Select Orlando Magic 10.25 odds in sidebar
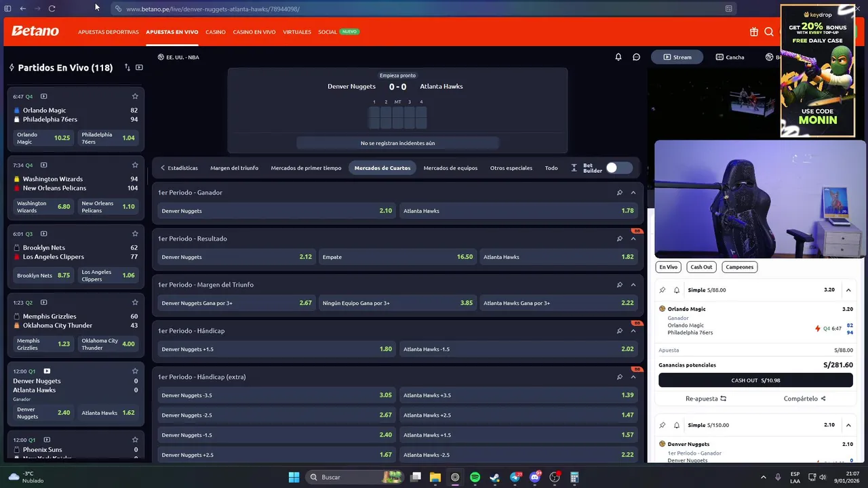This screenshot has width=868, height=488. [x=43, y=138]
